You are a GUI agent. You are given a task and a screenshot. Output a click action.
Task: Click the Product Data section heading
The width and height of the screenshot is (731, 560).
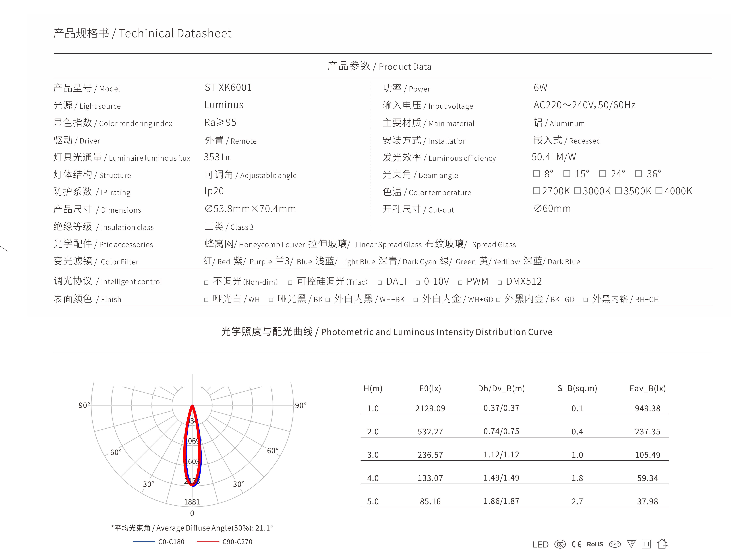pyautogui.click(x=379, y=66)
